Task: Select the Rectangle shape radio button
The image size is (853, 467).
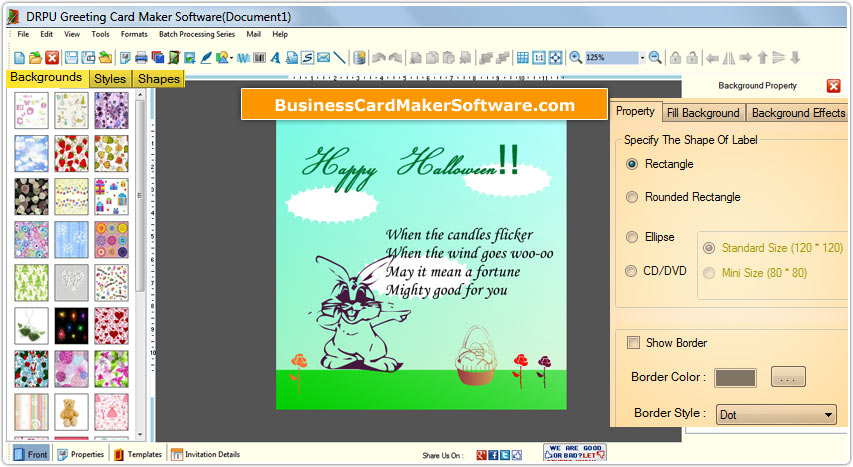Action: (x=632, y=164)
